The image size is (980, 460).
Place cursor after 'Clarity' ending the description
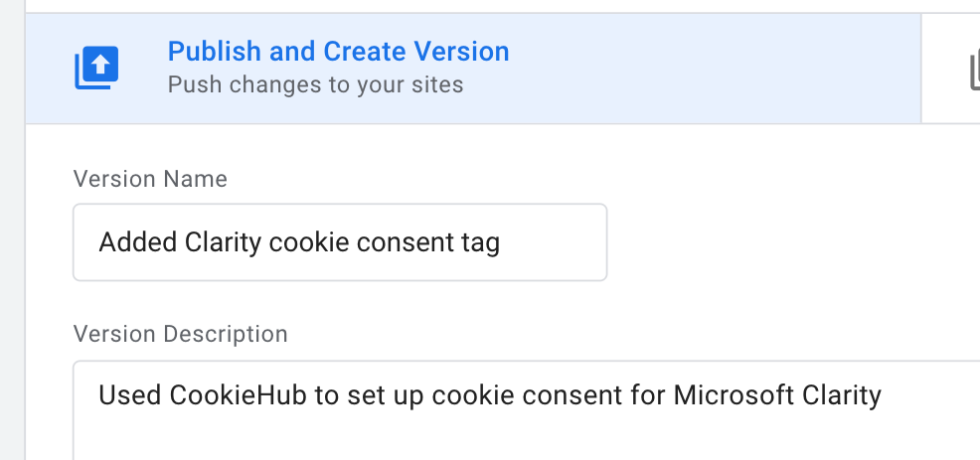(x=882, y=395)
